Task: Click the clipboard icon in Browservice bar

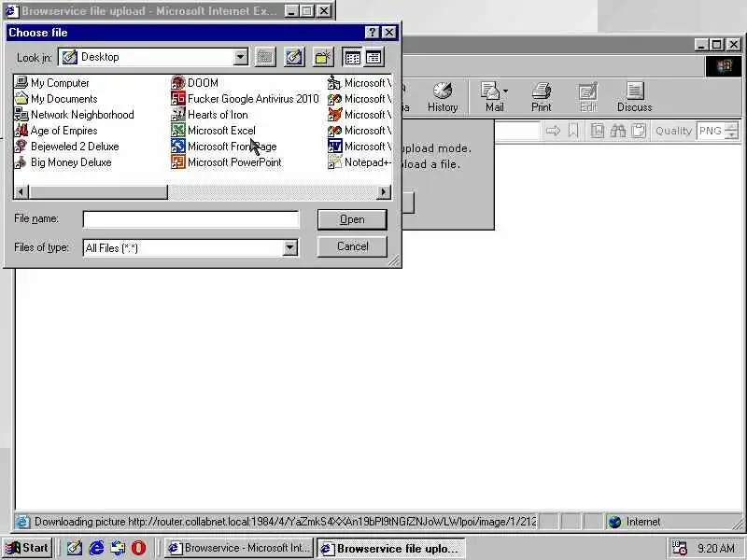Action: pos(639,131)
